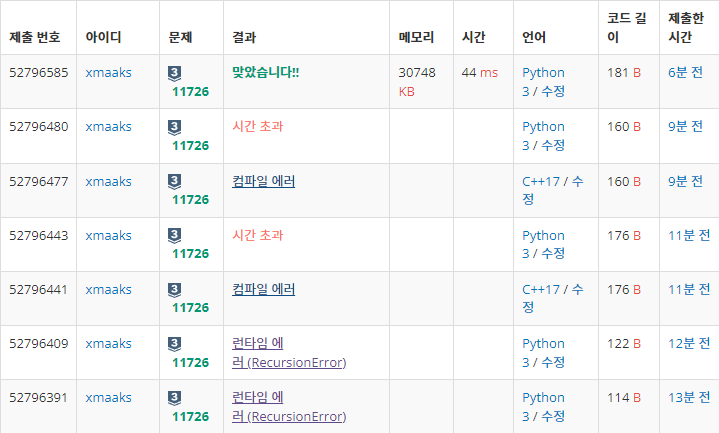
Task: Open problem 11726 link in row 52796585
Action: [x=190, y=92]
